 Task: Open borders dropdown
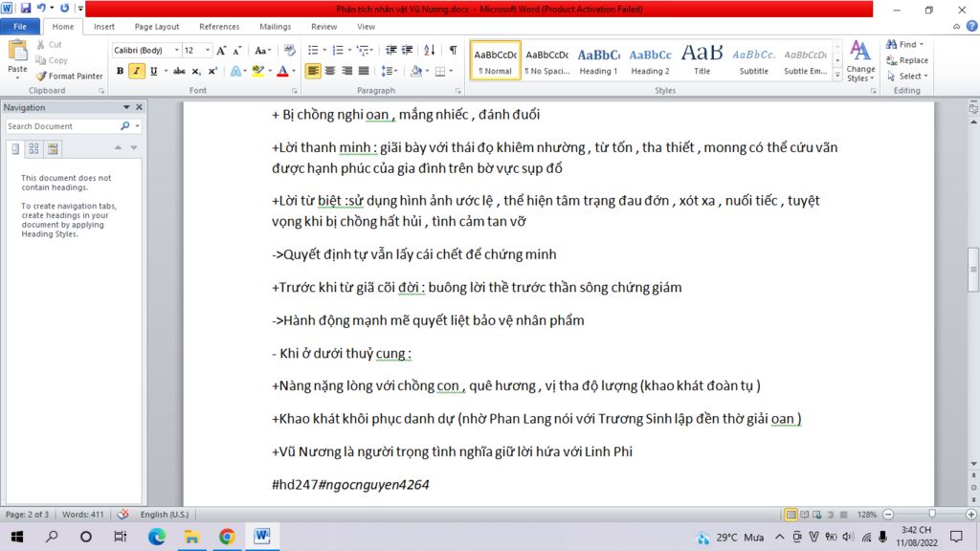tap(451, 71)
